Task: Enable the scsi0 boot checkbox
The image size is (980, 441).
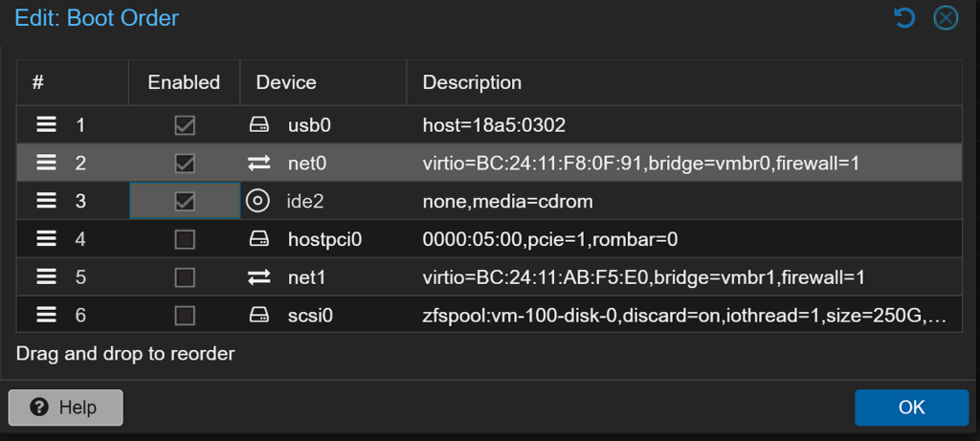Action: pyautogui.click(x=185, y=315)
